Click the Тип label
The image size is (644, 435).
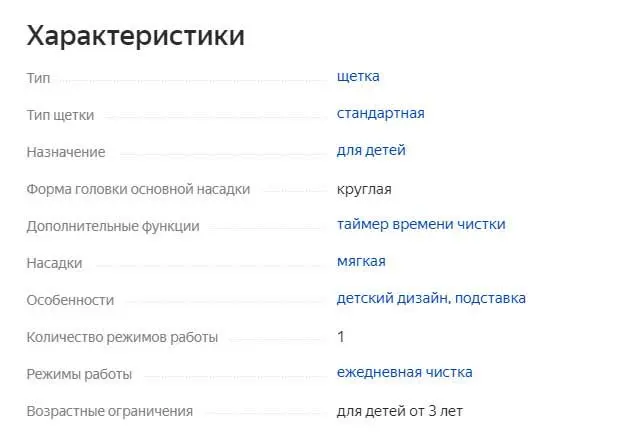coord(38,78)
